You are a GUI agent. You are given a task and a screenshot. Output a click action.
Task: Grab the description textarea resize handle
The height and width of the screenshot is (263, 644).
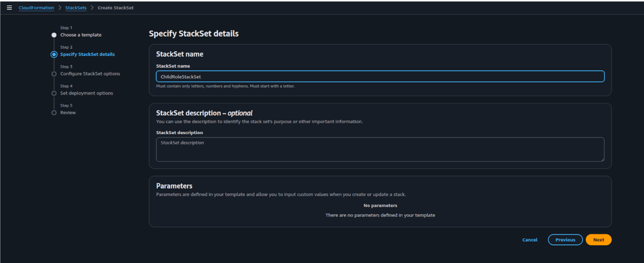pyautogui.click(x=603, y=160)
